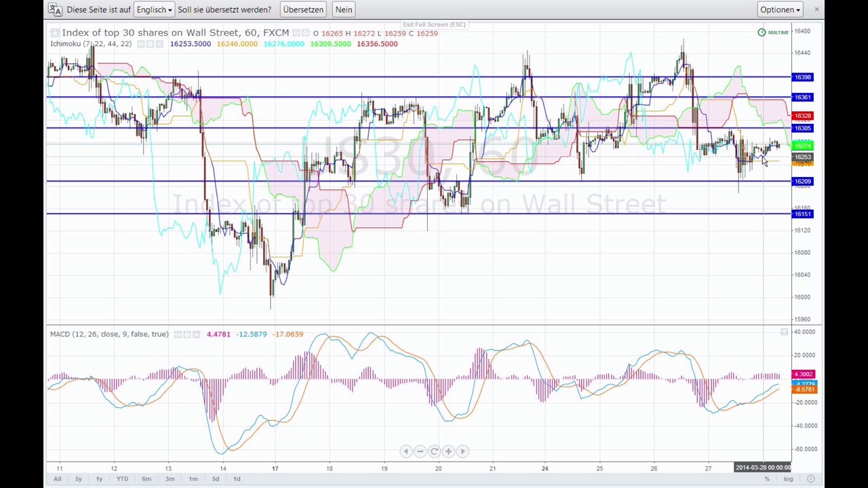The width and height of the screenshot is (868, 488).
Task: Select the 3m time range
Action: [170, 479]
